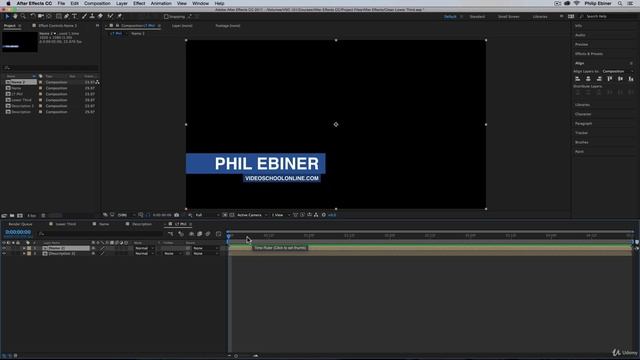640x360 pixels.
Task: Select the Eraser tool
Action: click(100, 16)
